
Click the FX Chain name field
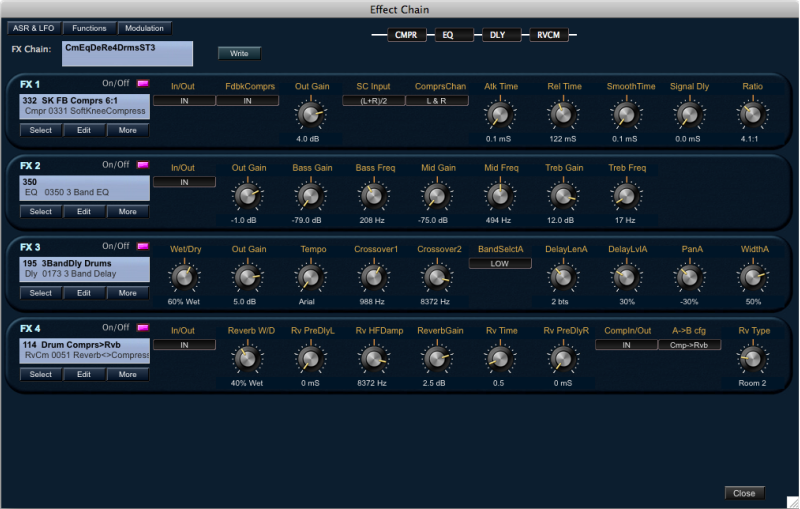point(126,53)
